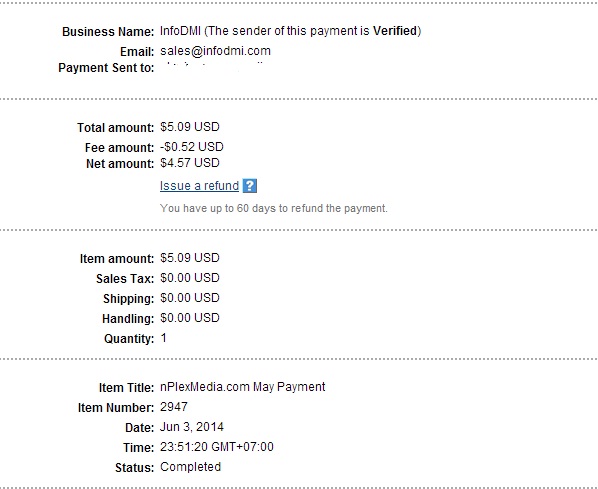Click the Issue a refund link
Screen dimensions: 598x489
coord(199,186)
